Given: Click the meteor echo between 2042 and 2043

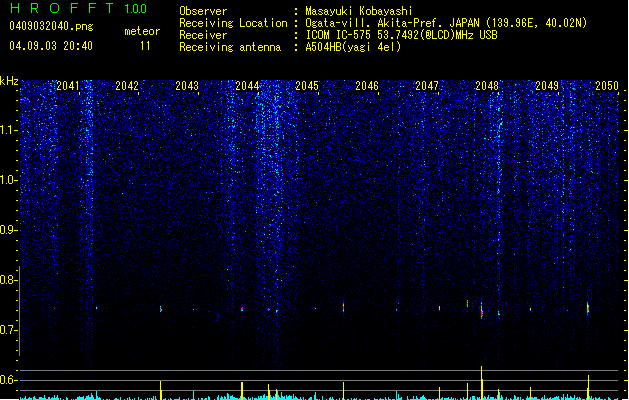Looking at the screenshot, I should 161,309.
